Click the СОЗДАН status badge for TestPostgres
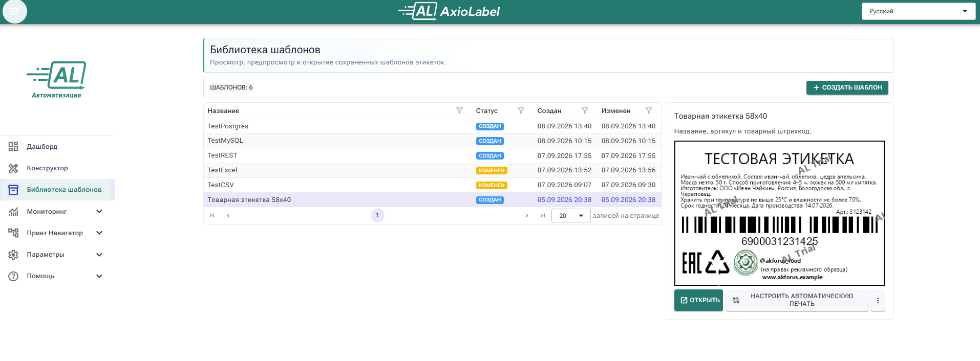Screen dimensions: 980x361 [490, 126]
